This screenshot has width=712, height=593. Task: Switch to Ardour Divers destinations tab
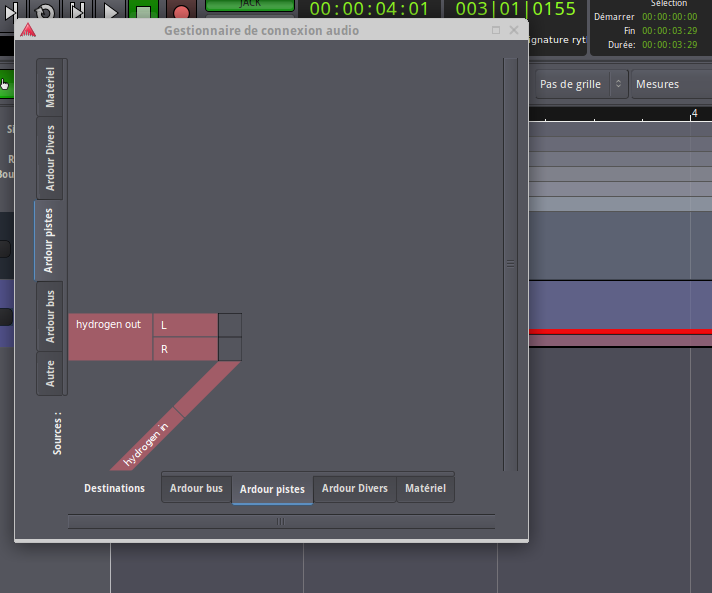(355, 489)
